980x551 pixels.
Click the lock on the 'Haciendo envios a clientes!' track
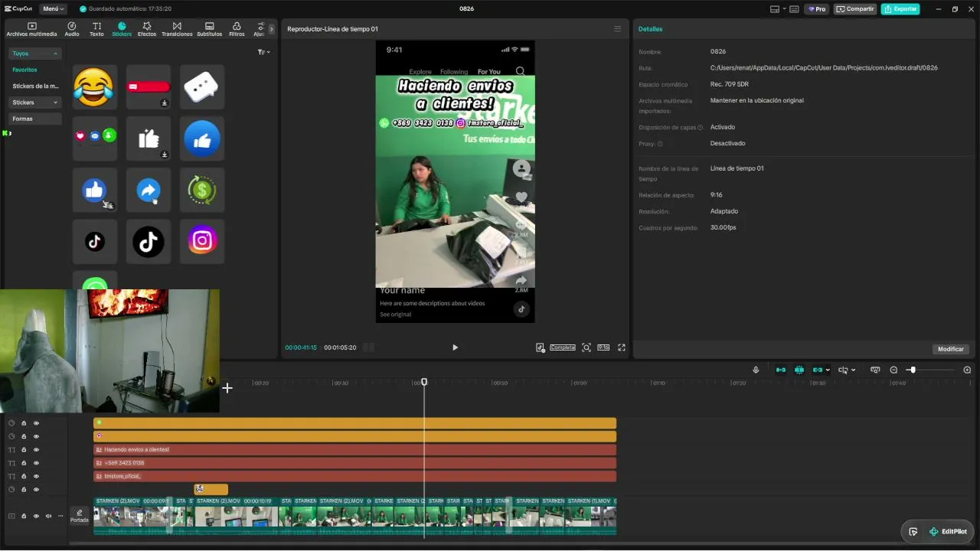[x=24, y=450]
